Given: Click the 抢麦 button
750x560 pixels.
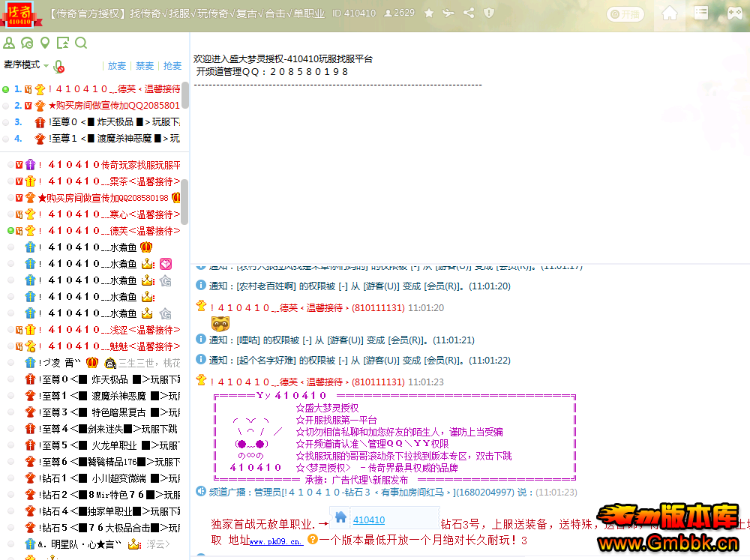Looking at the screenshot, I should [x=172, y=66].
